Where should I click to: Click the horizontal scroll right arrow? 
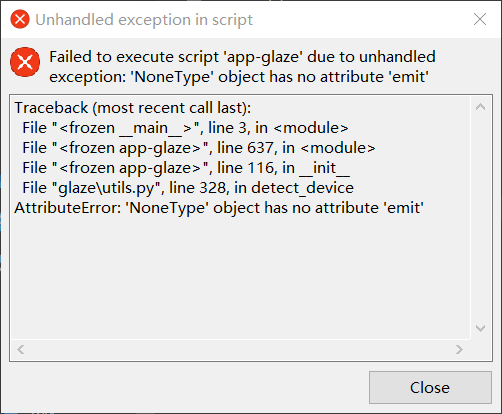[x=459, y=350]
